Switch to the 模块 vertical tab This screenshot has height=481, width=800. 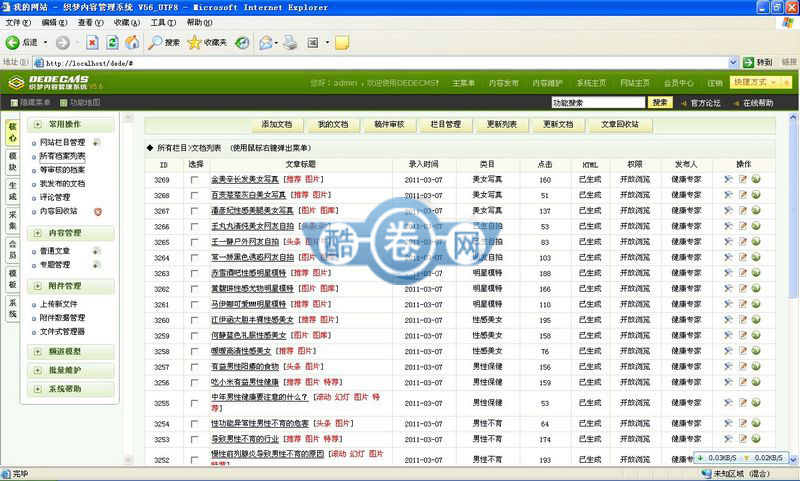pos(12,162)
